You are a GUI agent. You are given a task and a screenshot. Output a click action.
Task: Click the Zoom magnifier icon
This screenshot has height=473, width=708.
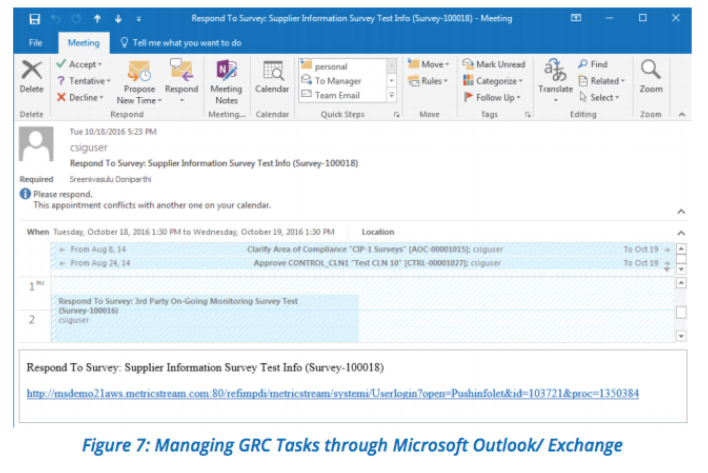(x=651, y=70)
